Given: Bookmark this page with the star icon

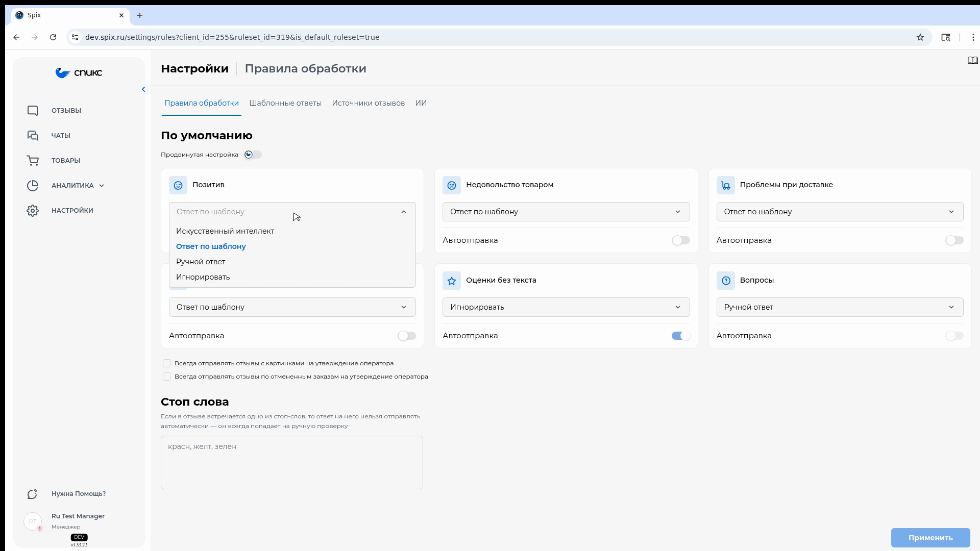Looking at the screenshot, I should [x=920, y=37].
